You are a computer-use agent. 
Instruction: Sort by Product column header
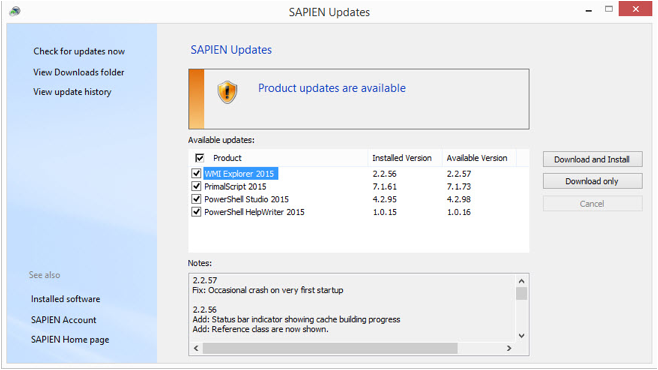227,158
